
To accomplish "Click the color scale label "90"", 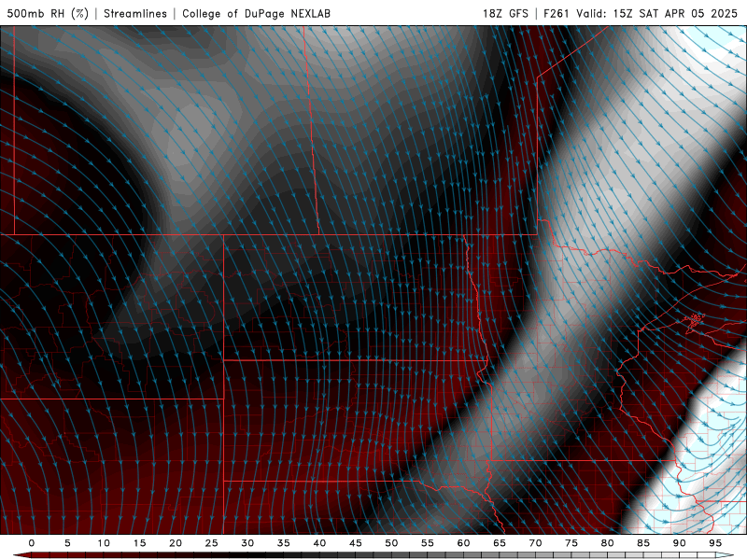I will 679,543.
